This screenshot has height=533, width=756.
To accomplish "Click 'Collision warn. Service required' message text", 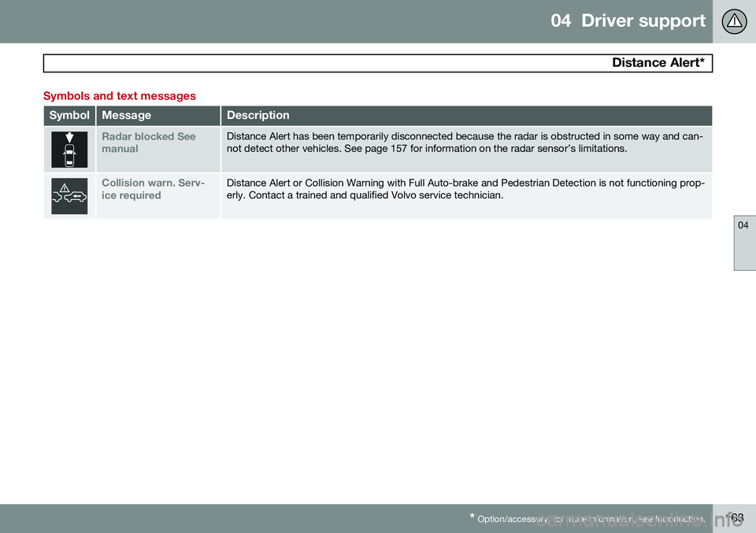I will point(153,189).
